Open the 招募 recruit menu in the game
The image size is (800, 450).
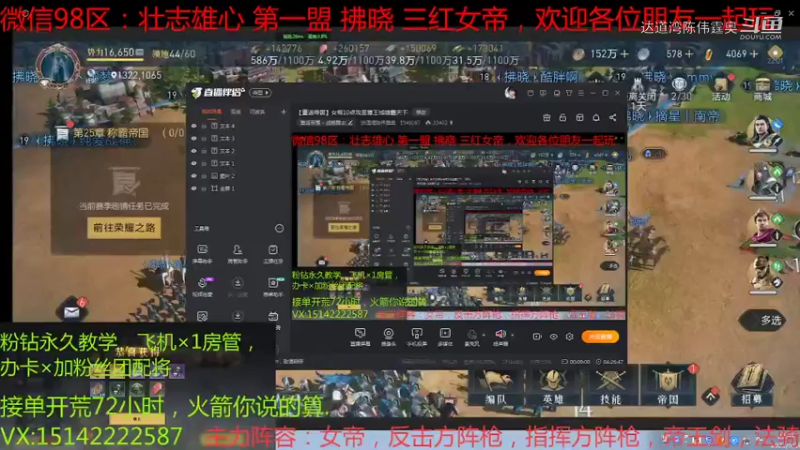click(752, 385)
